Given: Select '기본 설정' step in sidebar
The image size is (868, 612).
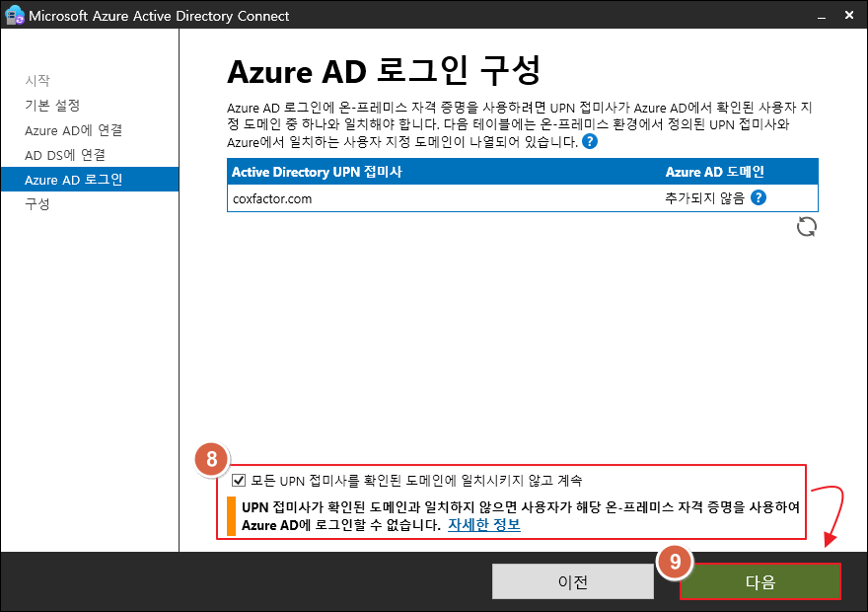Looking at the screenshot, I should (52, 106).
